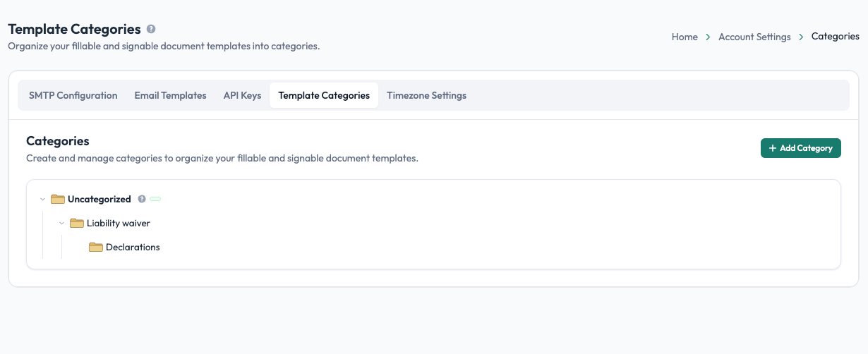Open the API Keys tab
This screenshot has width=868, height=354.
tap(242, 95)
